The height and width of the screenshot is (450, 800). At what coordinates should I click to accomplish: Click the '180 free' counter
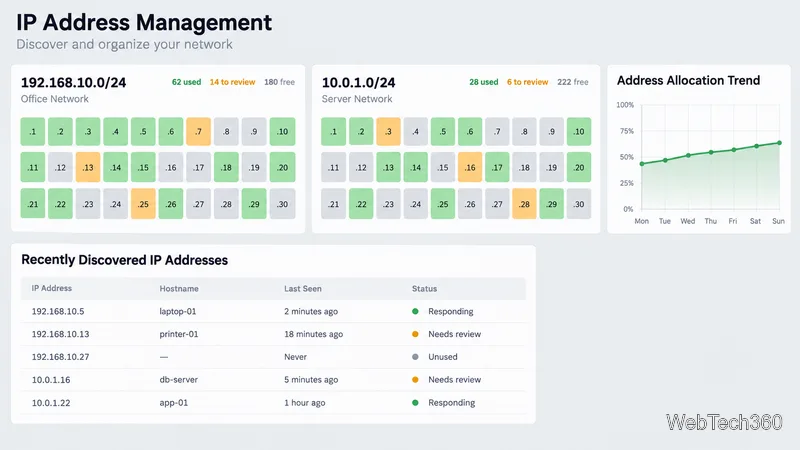coord(279,82)
